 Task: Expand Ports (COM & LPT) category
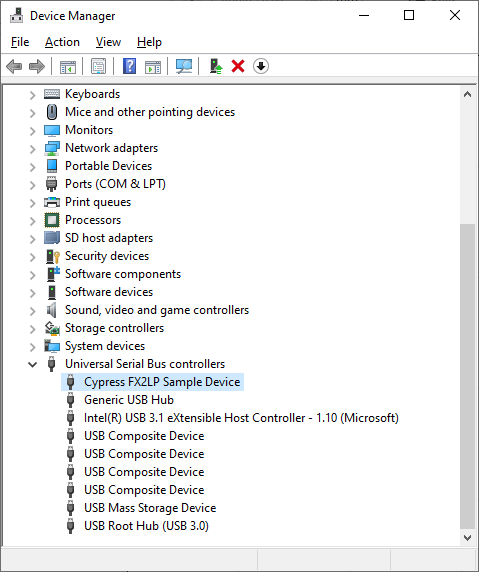click(x=32, y=185)
